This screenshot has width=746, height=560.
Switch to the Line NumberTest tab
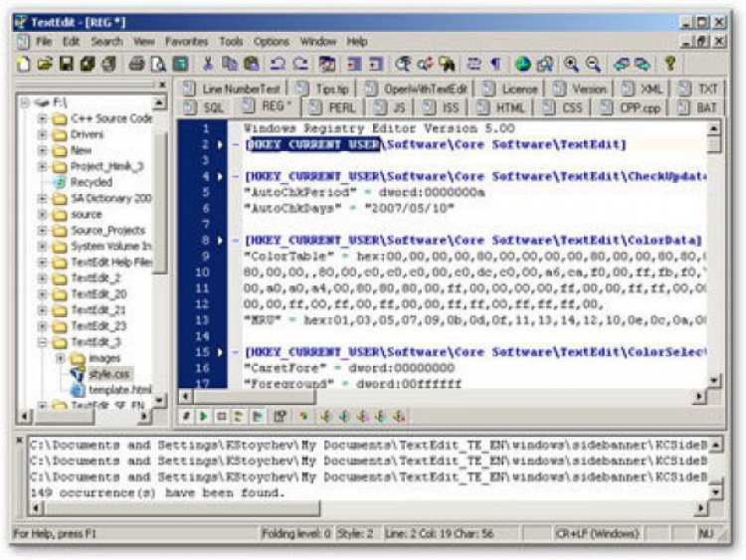pyautogui.click(x=231, y=89)
